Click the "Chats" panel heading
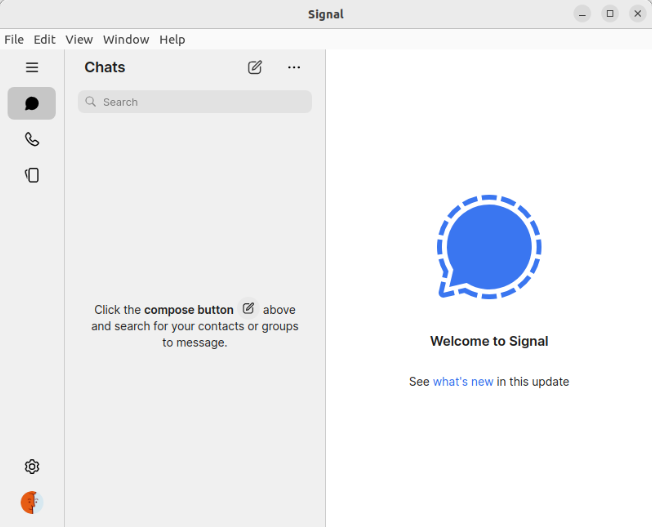 [105, 67]
